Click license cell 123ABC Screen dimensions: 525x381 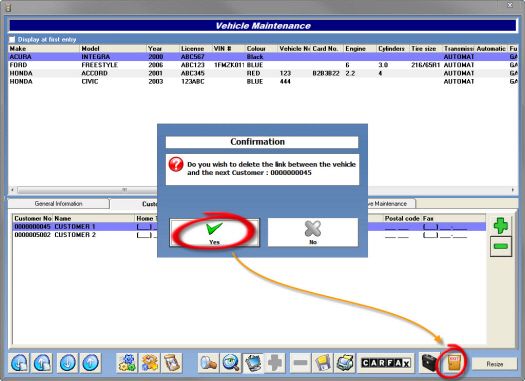click(193, 82)
